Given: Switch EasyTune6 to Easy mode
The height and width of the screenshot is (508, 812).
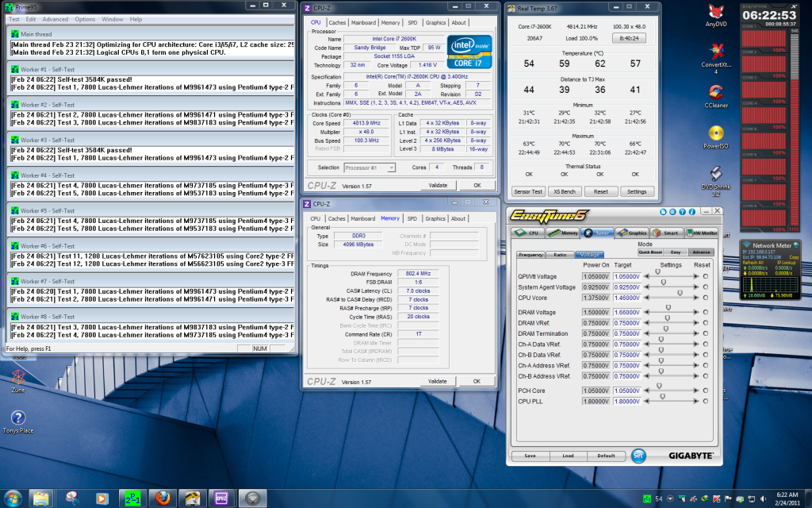Looking at the screenshot, I should point(676,252).
